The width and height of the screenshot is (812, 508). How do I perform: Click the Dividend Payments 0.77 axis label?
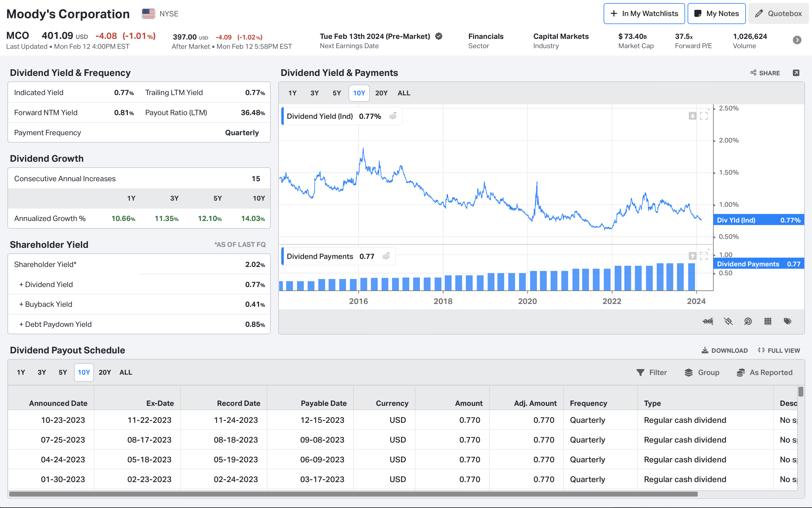759,264
